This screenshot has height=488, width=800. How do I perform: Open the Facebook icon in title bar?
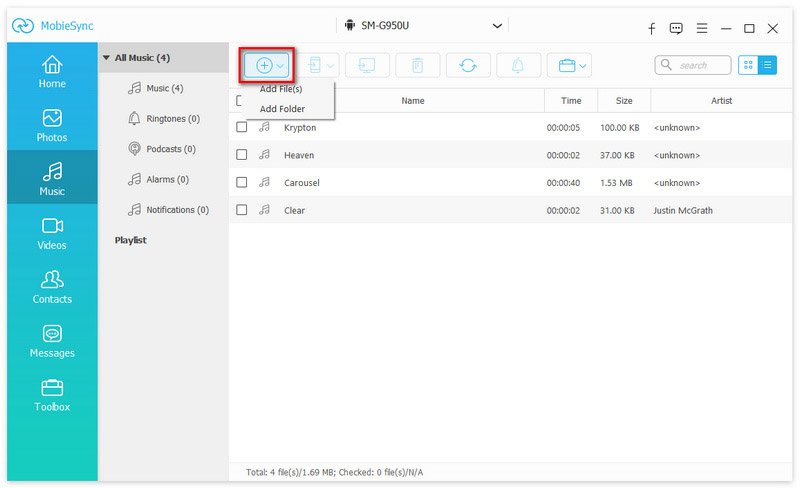tap(652, 28)
